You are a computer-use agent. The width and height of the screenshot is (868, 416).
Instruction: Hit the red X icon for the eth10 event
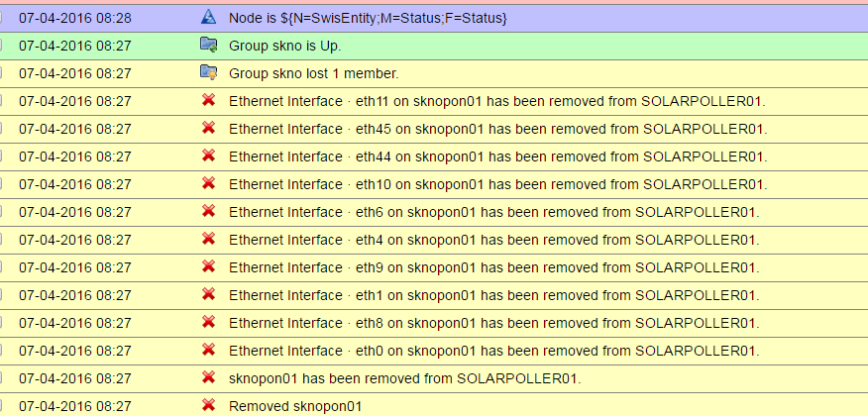point(208,183)
